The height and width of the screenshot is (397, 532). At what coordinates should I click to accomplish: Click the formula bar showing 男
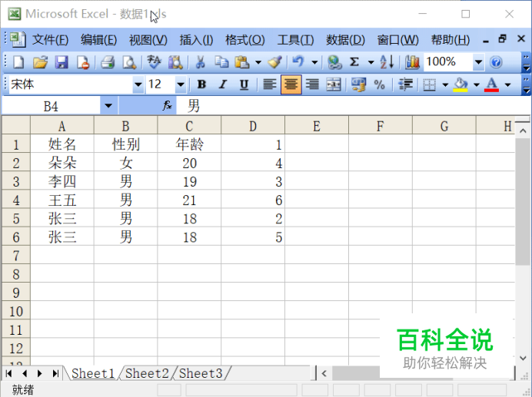click(353, 106)
